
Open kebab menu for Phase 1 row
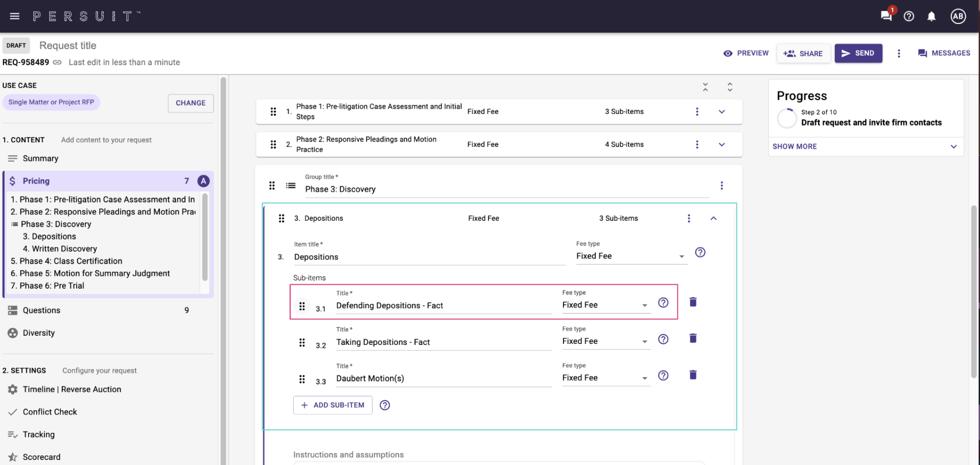[x=697, y=111]
